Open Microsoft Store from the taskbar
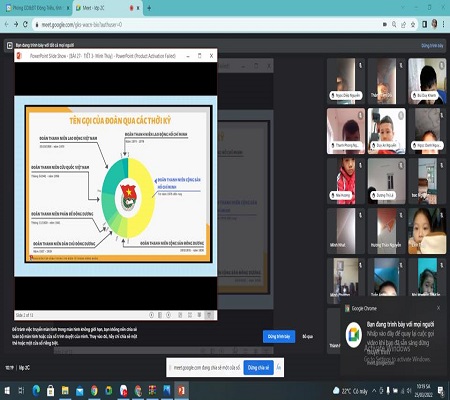The image size is (450, 400). tap(51, 391)
